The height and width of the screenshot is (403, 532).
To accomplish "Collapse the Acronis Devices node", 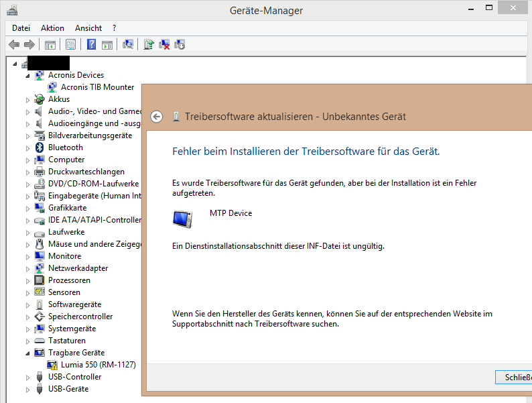I will 27,76.
